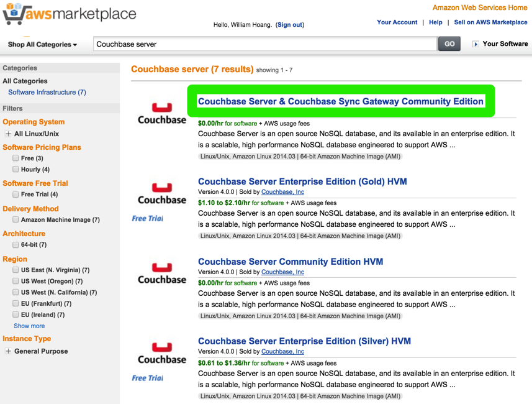The image size is (532, 404).
Task: Check the Free (3) pricing filter
Action: [x=16, y=158]
